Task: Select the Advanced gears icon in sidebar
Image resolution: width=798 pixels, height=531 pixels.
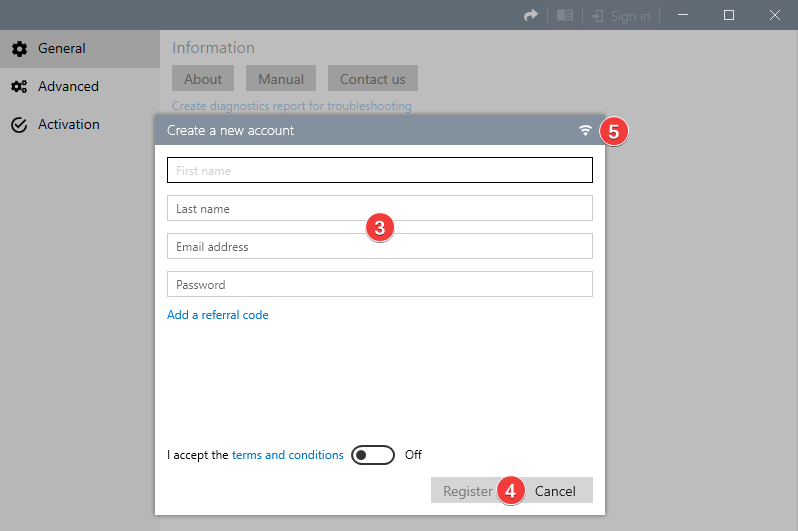Action: (x=19, y=87)
